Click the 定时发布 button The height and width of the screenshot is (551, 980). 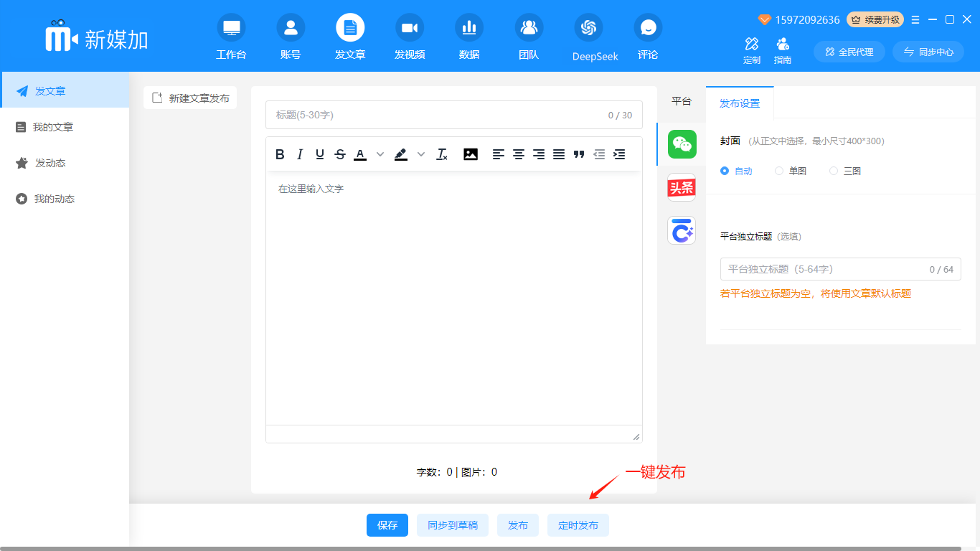[578, 525]
